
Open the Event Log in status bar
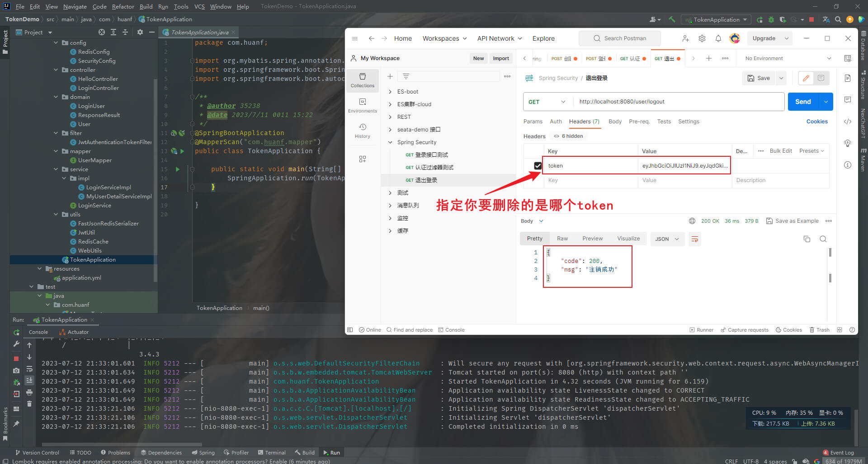[839, 453]
